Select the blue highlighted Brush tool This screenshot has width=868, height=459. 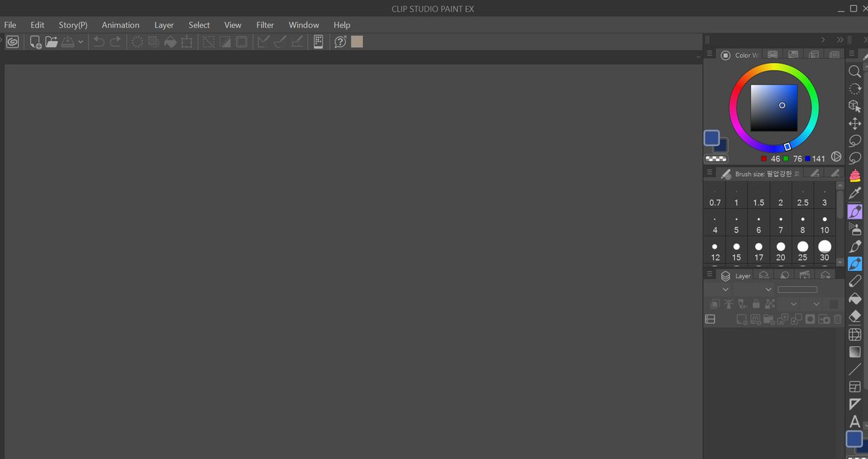click(854, 264)
